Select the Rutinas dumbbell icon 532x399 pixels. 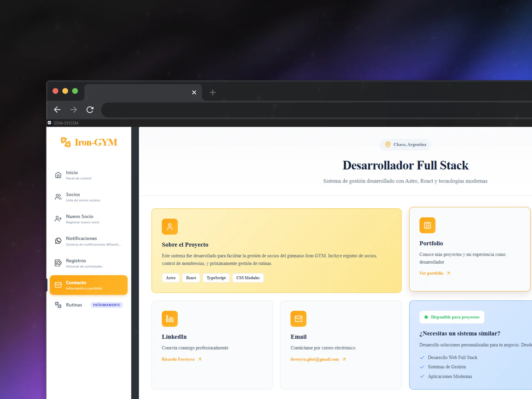(58, 305)
